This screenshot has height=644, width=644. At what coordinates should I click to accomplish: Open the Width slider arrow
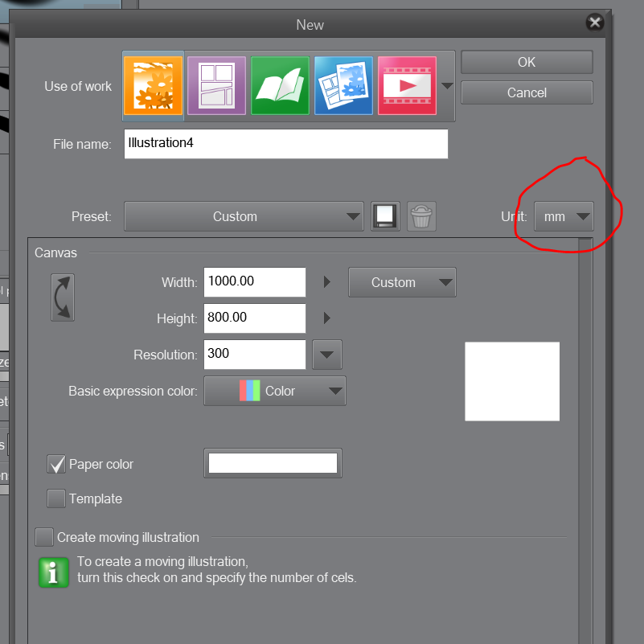[327, 281]
